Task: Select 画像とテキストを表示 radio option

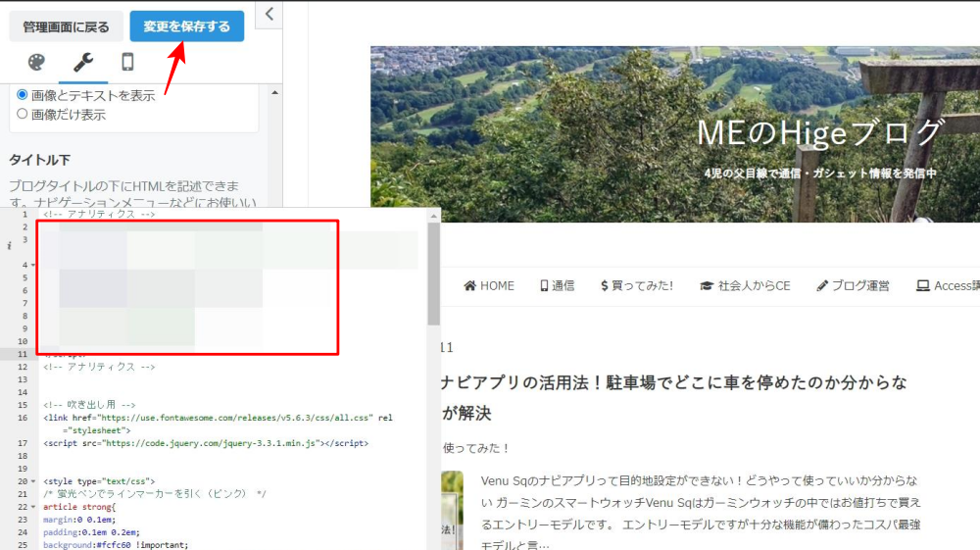Action: tap(23, 95)
